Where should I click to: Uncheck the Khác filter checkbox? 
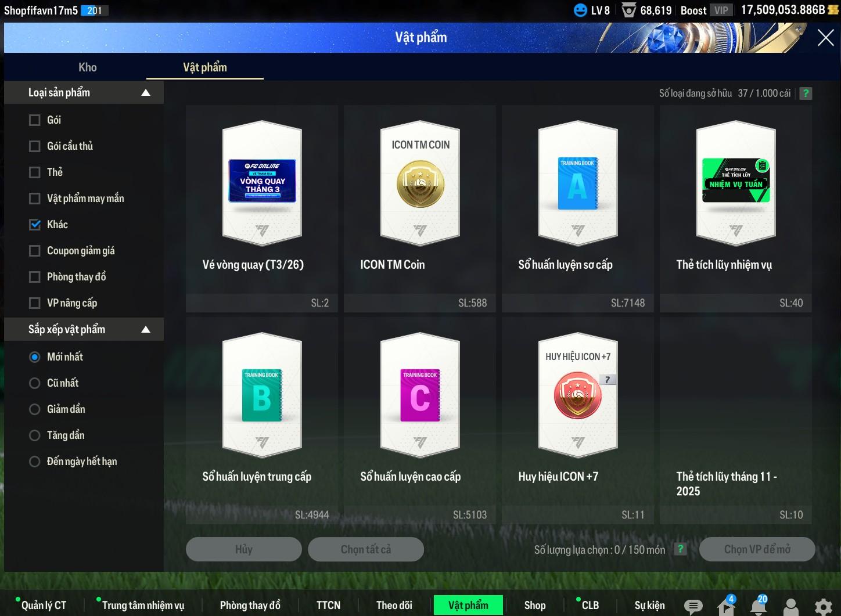click(x=35, y=225)
